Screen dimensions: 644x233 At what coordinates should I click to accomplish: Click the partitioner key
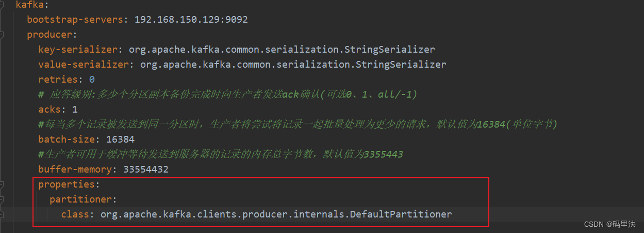[82, 199]
